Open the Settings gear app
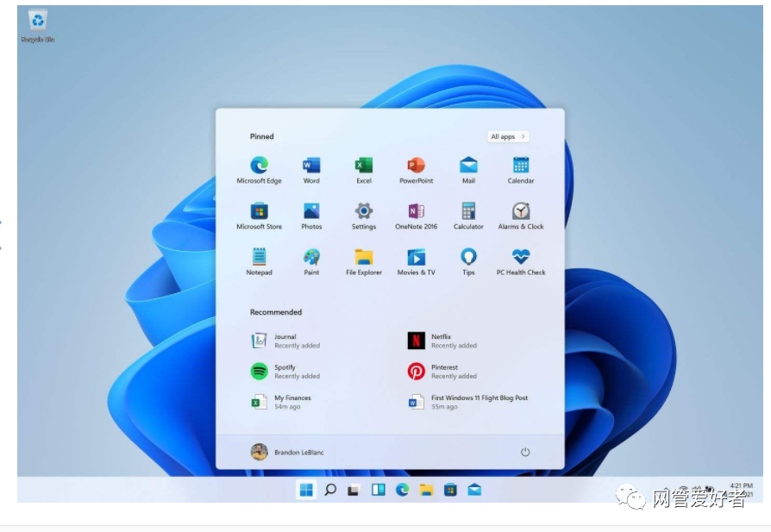This screenshot has width=771, height=532. [364, 216]
